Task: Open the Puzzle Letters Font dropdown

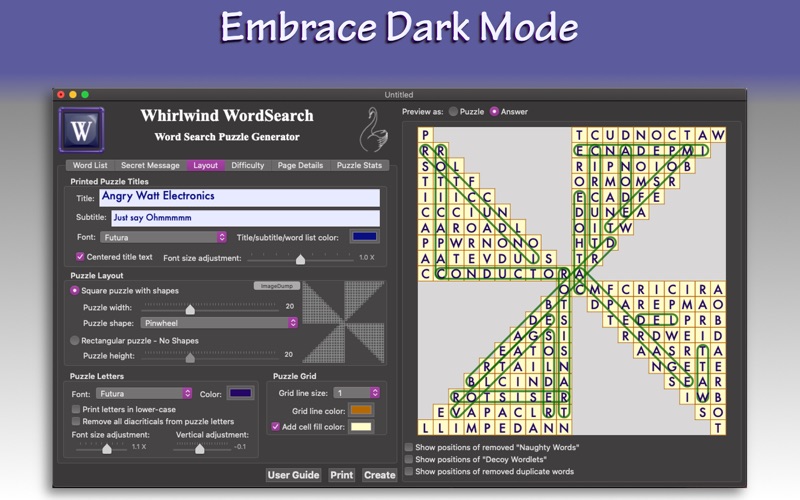Action: [144, 393]
